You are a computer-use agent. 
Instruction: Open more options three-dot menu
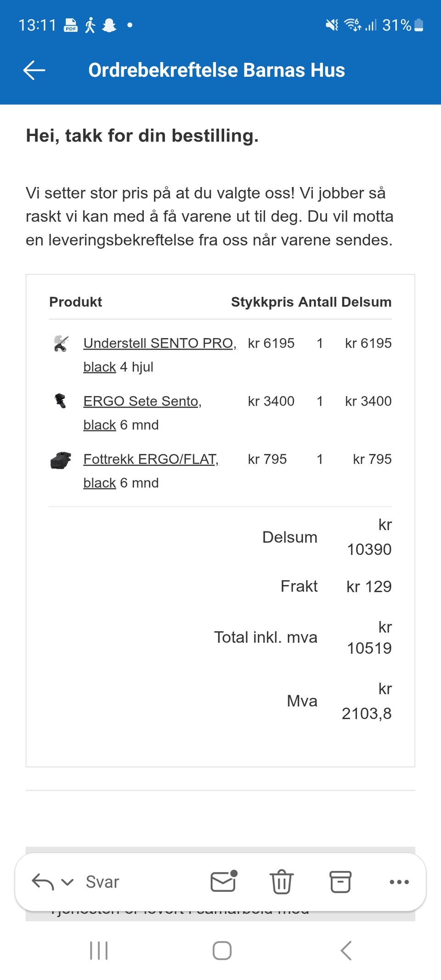click(399, 882)
